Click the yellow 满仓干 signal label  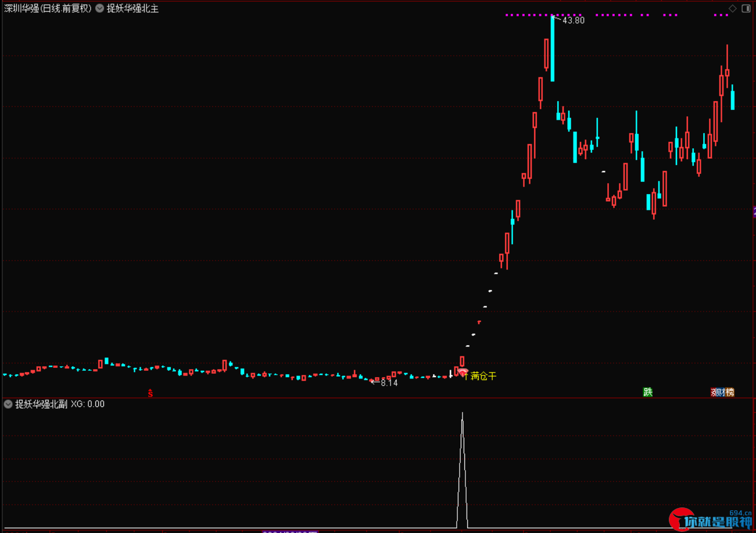pyautogui.click(x=483, y=376)
